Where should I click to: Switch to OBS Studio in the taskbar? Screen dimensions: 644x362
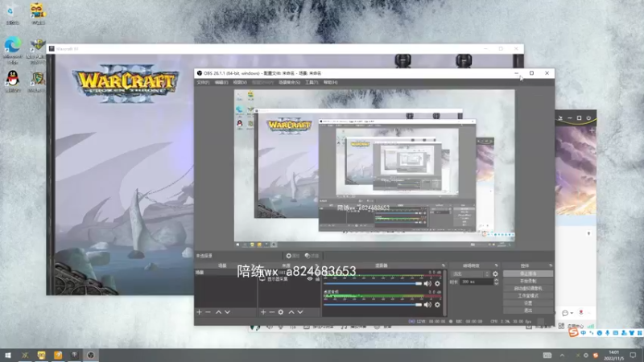tap(91, 355)
